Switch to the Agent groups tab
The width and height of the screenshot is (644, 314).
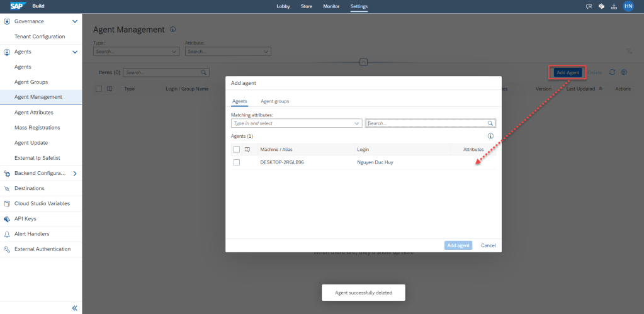(274, 101)
